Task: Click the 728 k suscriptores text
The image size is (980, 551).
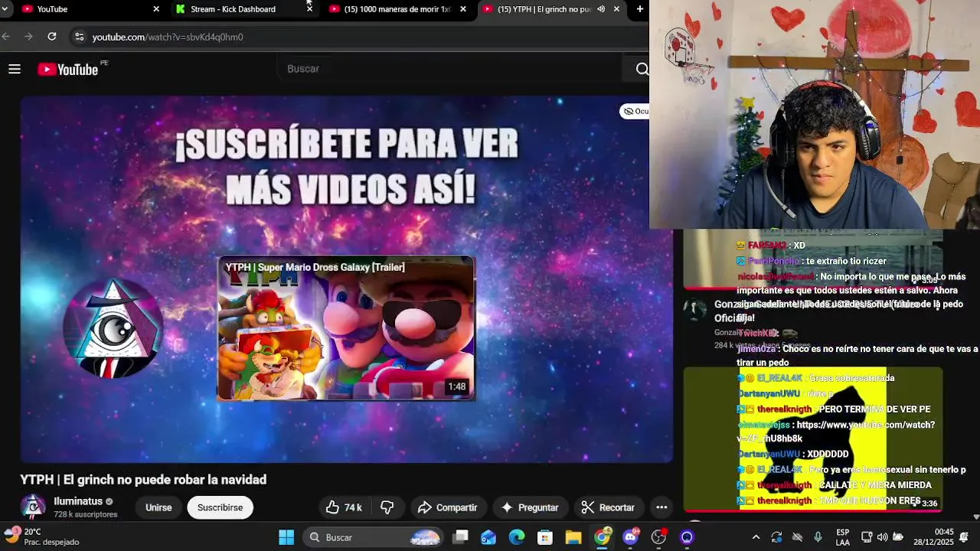Action: click(x=86, y=514)
